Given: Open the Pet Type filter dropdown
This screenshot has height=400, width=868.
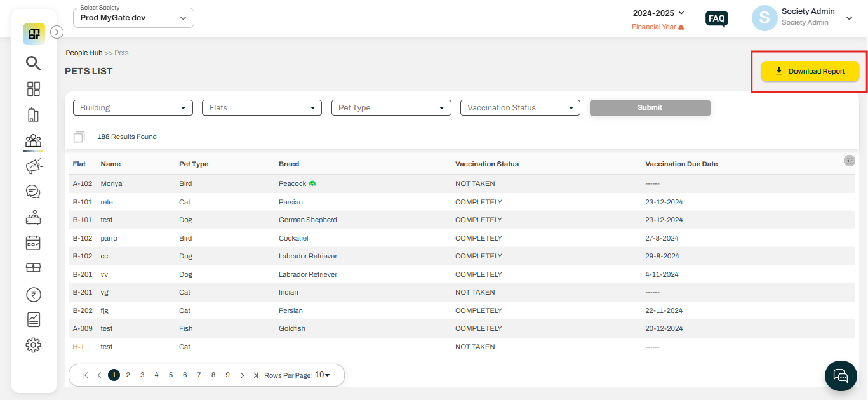Looking at the screenshot, I should (x=391, y=107).
